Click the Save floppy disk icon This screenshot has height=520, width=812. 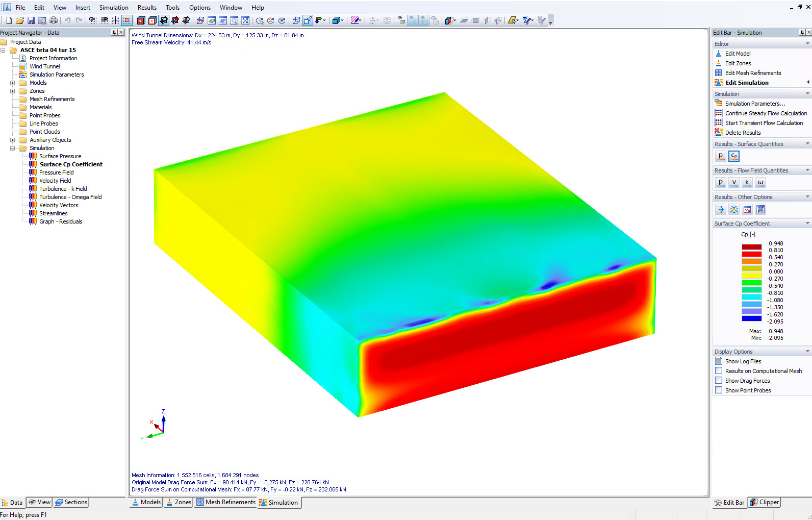(x=31, y=20)
